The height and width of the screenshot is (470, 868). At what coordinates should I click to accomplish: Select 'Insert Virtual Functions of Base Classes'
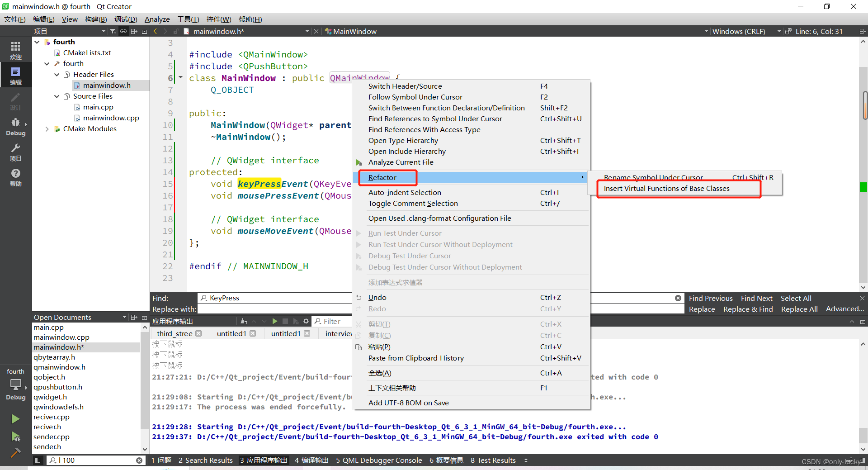pos(666,188)
